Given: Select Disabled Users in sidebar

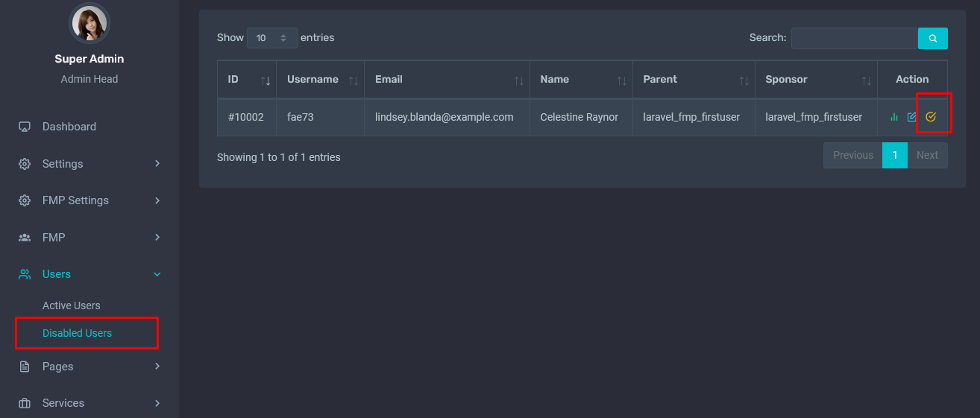Looking at the screenshot, I should [77, 333].
